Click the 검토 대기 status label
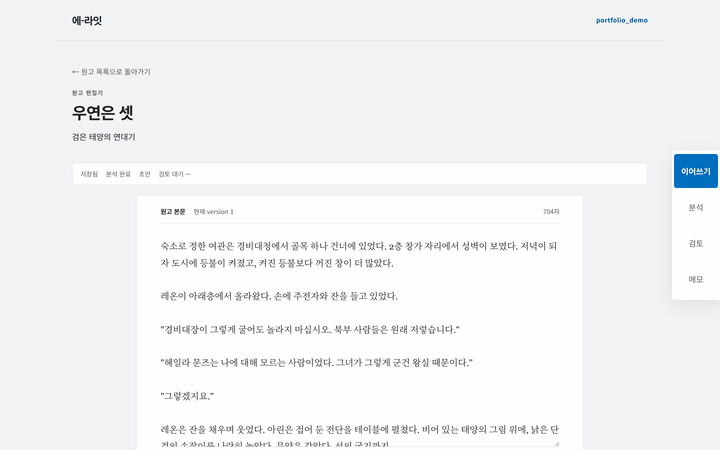The image size is (720, 450). point(174,174)
